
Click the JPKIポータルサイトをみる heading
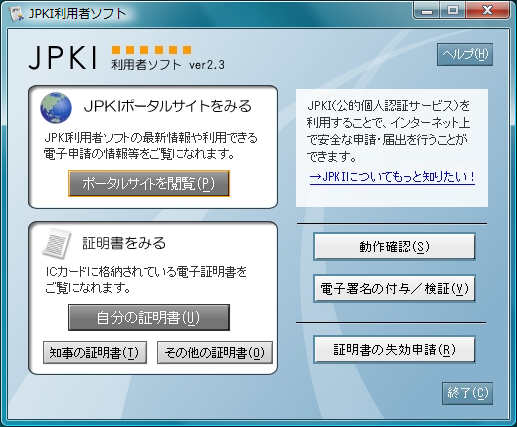coord(168,106)
